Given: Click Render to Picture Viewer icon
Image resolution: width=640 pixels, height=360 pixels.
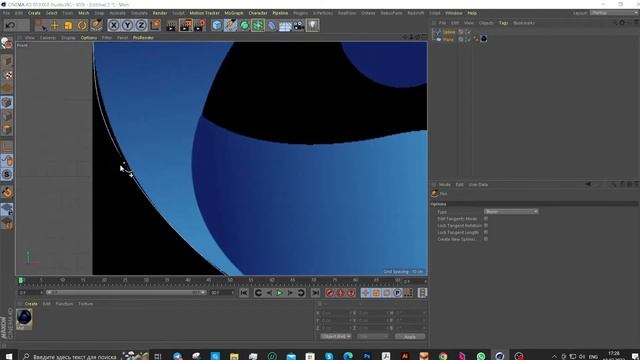Looking at the screenshot, I should (x=186, y=25).
